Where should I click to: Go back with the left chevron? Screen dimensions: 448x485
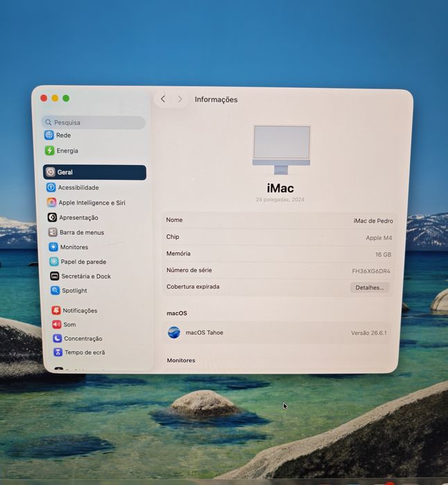tap(163, 99)
